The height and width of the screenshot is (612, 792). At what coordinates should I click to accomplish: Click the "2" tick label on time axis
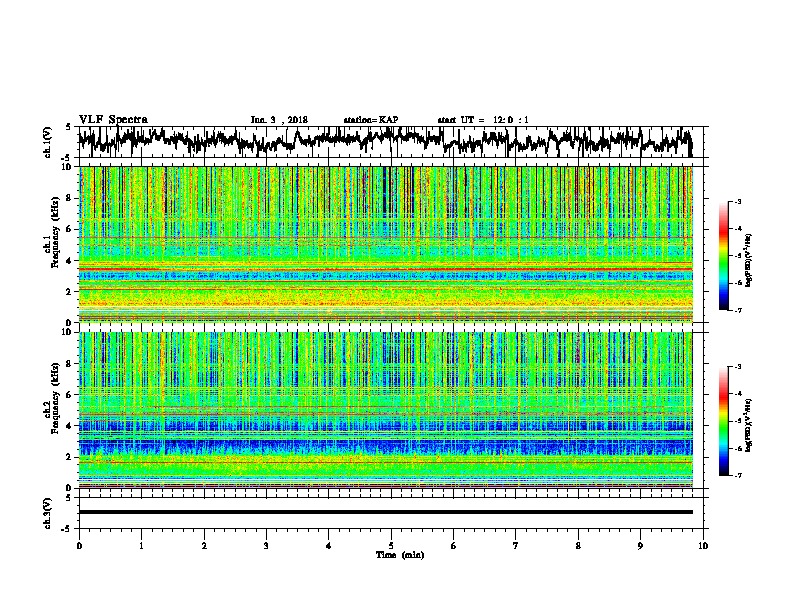point(204,546)
